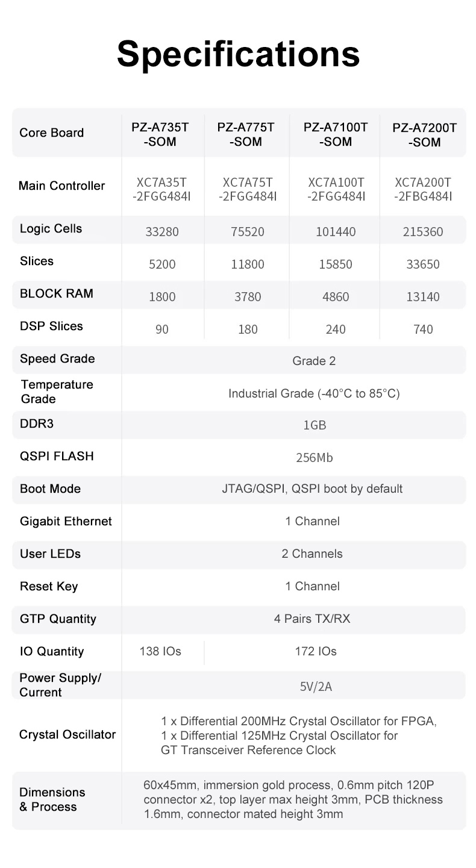Click the Core Board row label

pos(52,133)
